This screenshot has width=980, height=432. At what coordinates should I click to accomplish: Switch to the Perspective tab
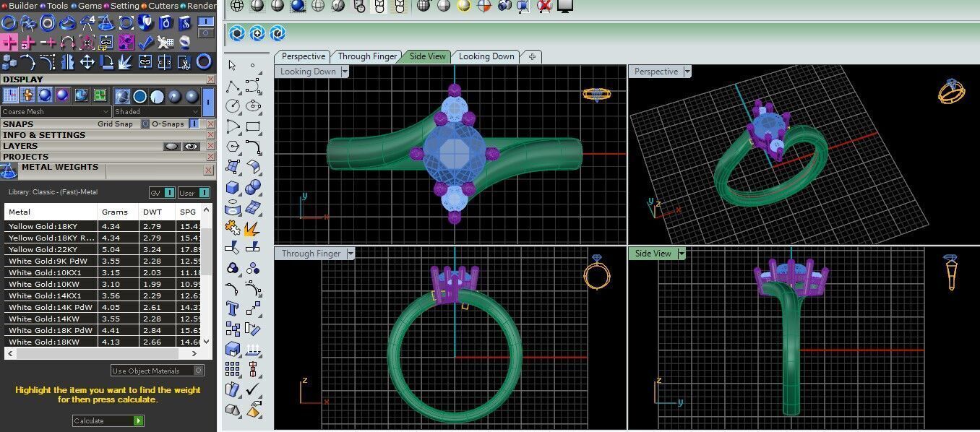(303, 56)
